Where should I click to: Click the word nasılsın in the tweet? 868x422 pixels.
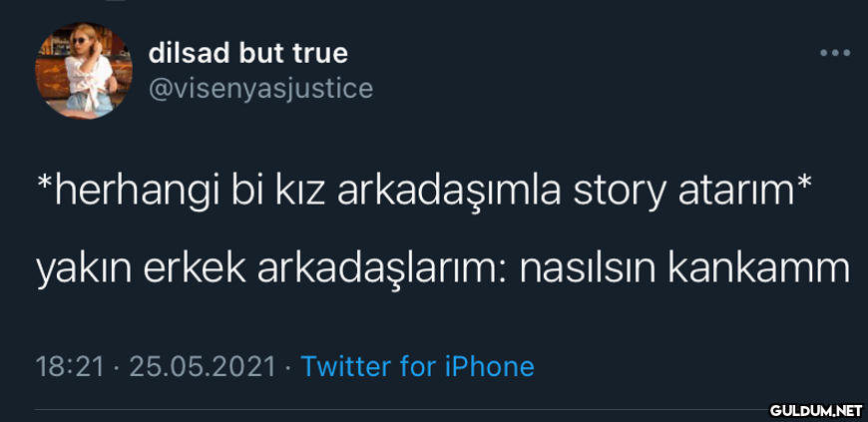tap(586, 269)
